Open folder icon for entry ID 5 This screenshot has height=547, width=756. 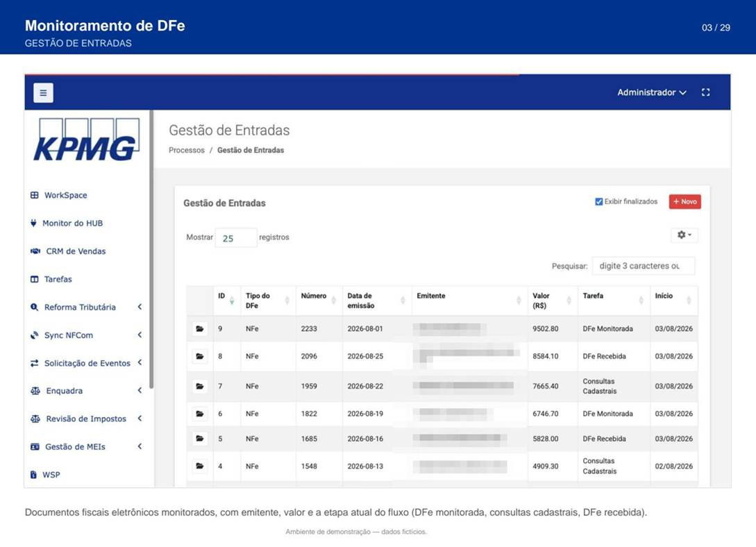coord(200,439)
